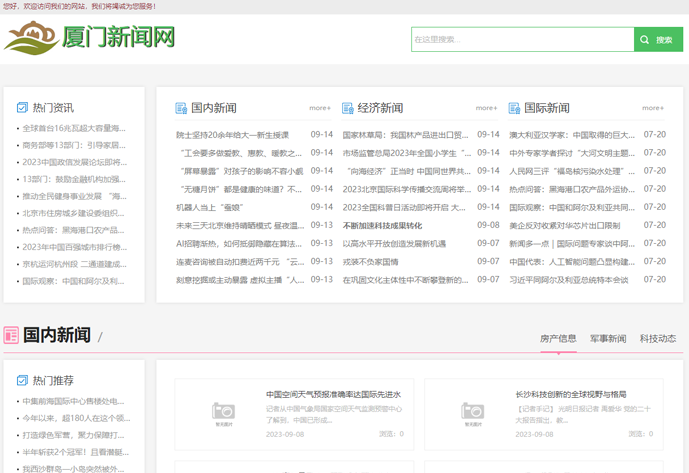The width and height of the screenshot is (689, 473).
Task: Switch to the 军事新闻 tab
Action: coord(608,339)
